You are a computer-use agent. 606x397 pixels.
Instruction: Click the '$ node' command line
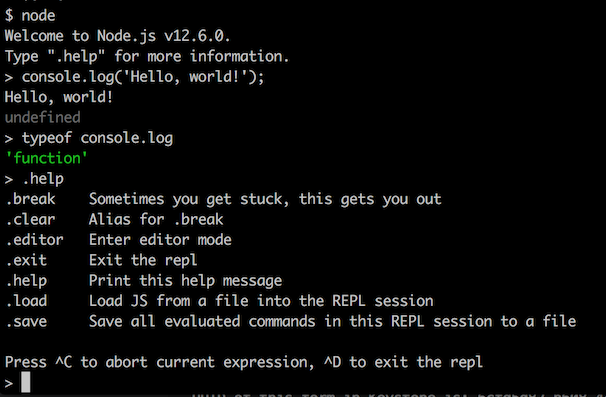coord(30,16)
